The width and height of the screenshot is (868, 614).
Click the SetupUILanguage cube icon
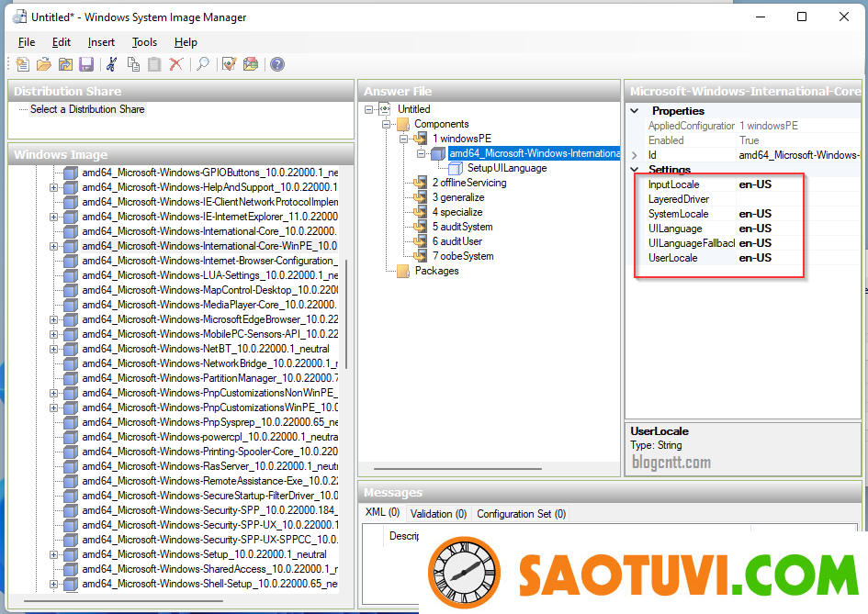tap(456, 168)
